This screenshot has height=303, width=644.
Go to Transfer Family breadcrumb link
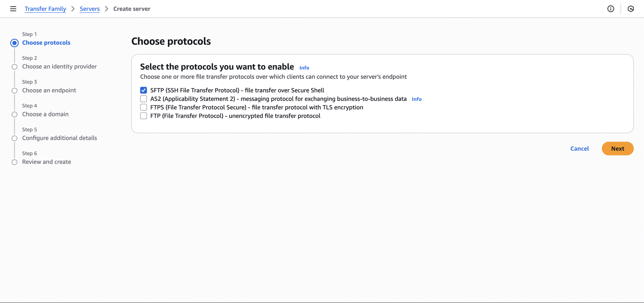(x=45, y=9)
